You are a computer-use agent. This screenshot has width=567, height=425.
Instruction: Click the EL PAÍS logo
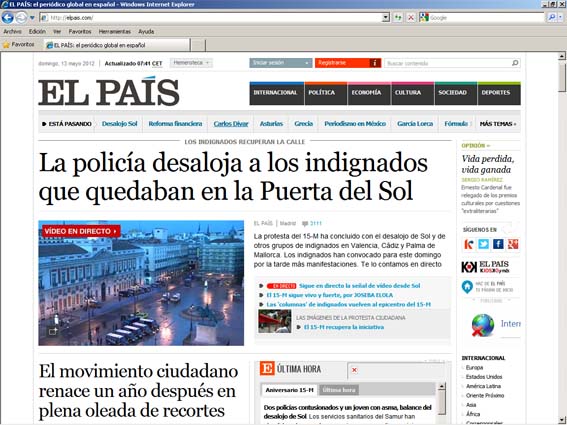coord(109,92)
